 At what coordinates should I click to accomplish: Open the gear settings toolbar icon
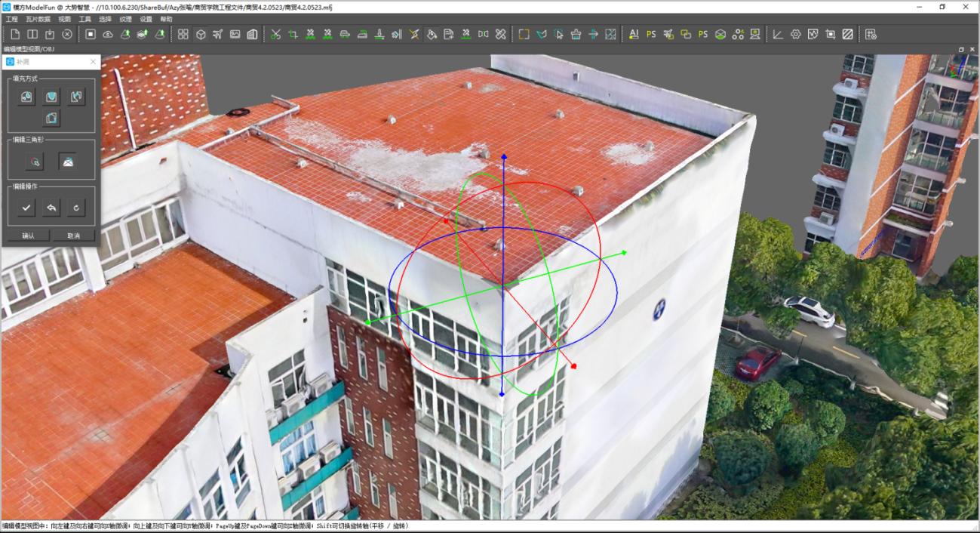(795, 34)
